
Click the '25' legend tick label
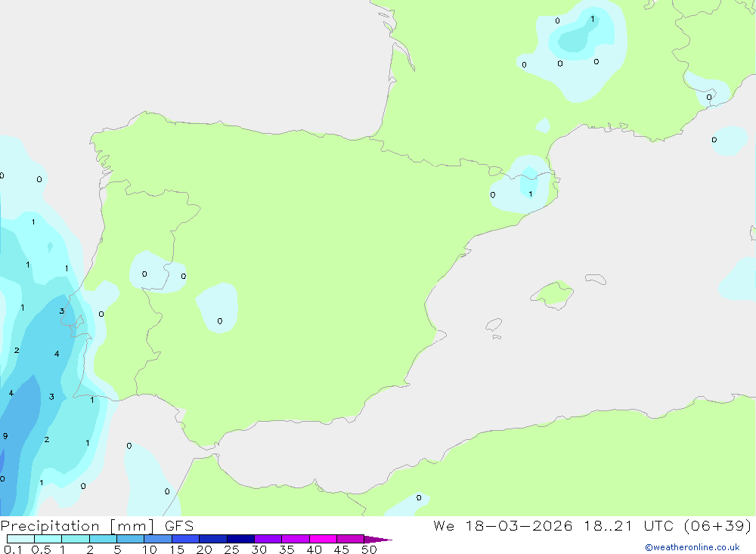pos(232,549)
